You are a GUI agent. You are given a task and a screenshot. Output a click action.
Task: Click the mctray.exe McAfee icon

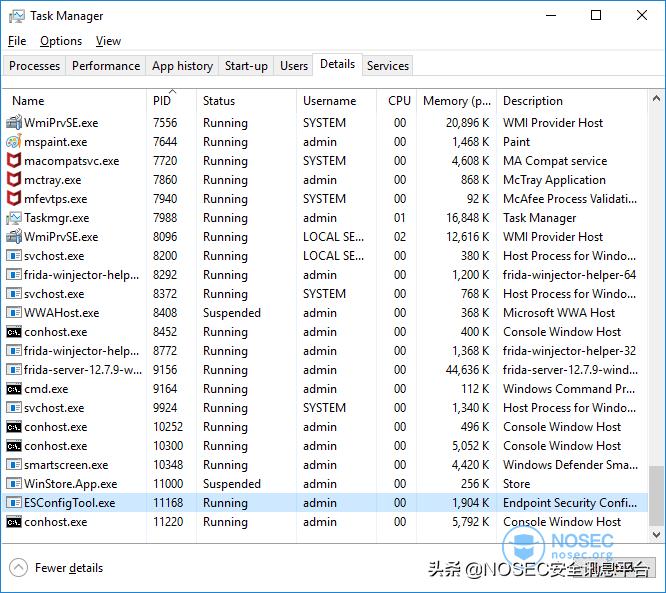point(14,180)
